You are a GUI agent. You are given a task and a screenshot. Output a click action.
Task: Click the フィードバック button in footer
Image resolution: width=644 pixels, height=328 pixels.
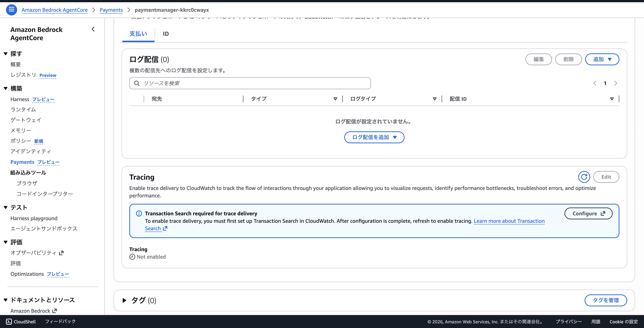coord(60,321)
